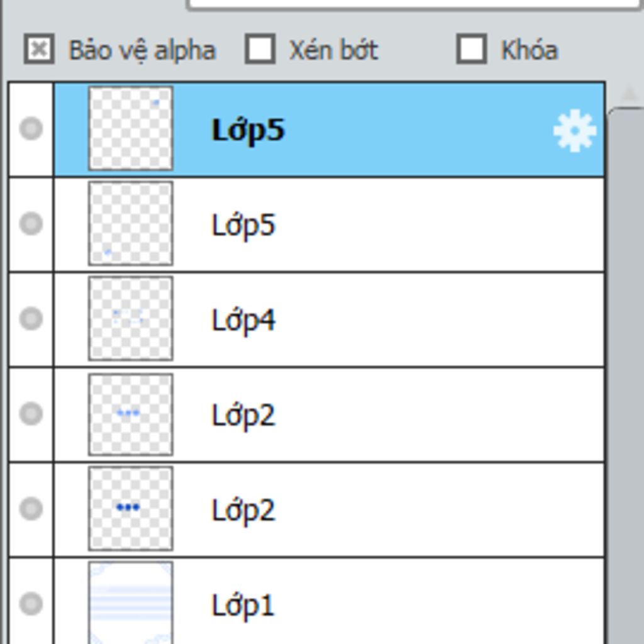Click the striped Lớp1 layer thumbnail
Screen dimensions: 644x644
point(131,602)
